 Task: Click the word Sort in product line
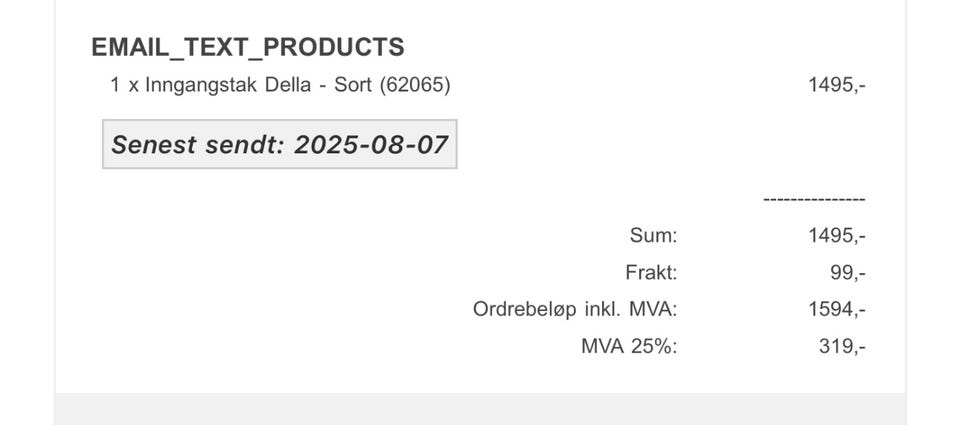point(353,85)
